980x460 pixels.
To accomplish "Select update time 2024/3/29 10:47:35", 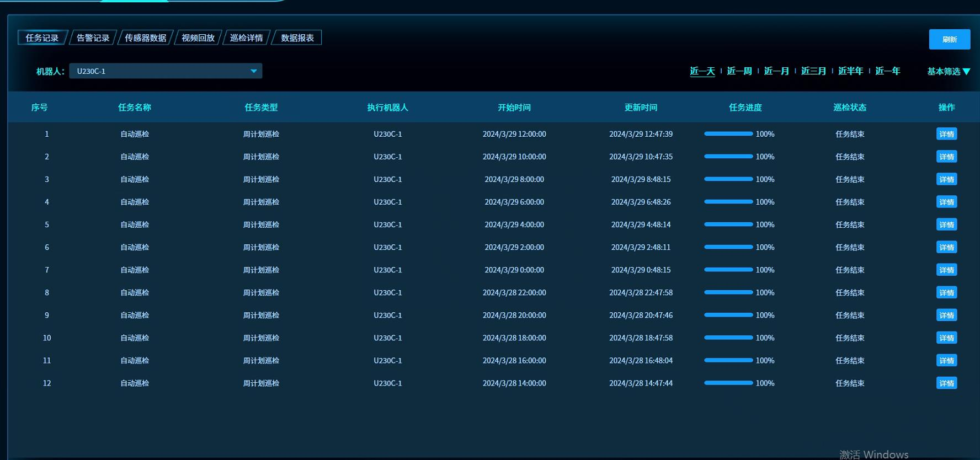I will click(x=641, y=157).
